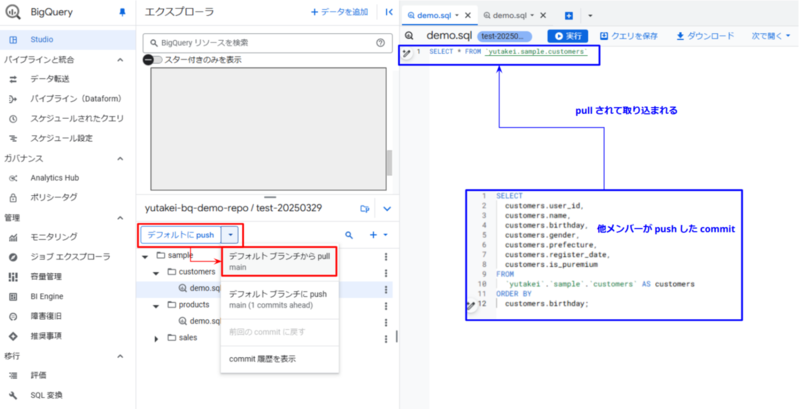Click the repository workspace icon button
This screenshot has width=800, height=409.
(x=364, y=209)
